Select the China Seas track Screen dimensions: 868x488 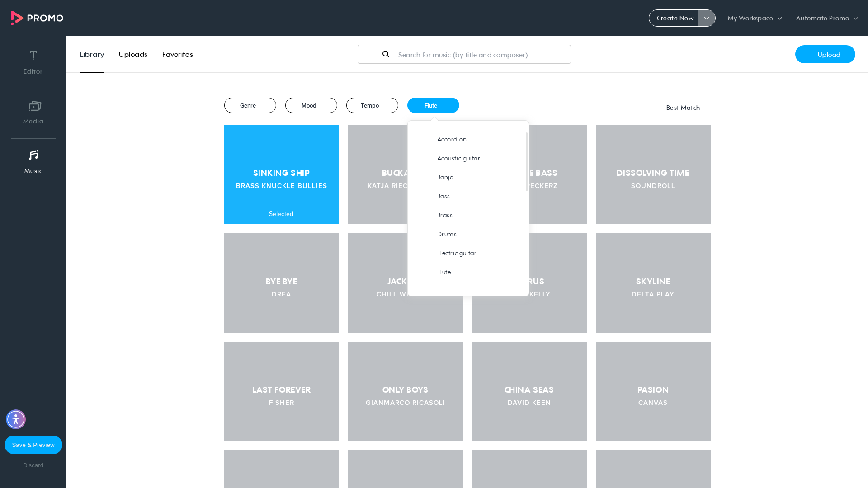click(529, 391)
